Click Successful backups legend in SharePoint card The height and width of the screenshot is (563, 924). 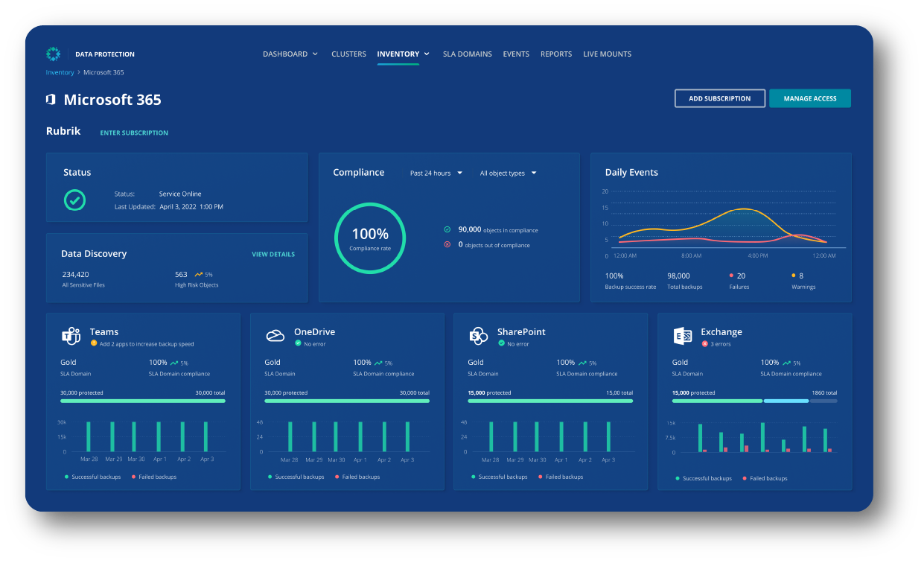pyautogui.click(x=500, y=477)
